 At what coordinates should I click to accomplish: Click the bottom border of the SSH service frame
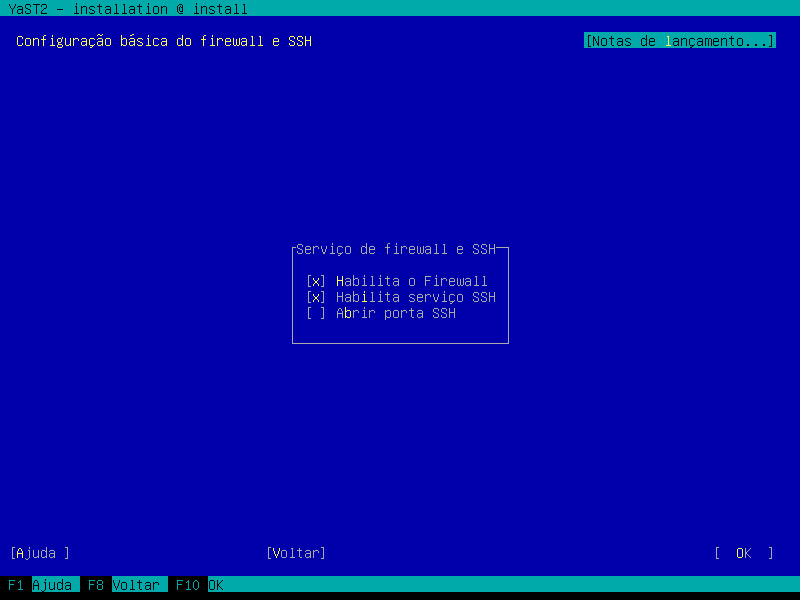[401, 343]
